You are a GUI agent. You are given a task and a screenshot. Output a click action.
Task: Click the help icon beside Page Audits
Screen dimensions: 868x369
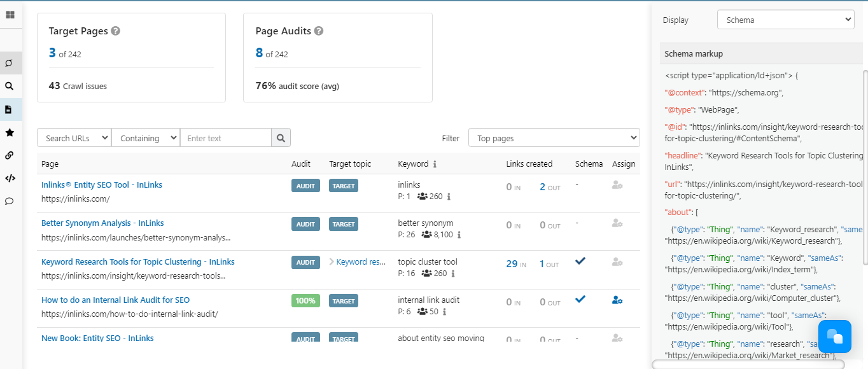click(x=319, y=31)
